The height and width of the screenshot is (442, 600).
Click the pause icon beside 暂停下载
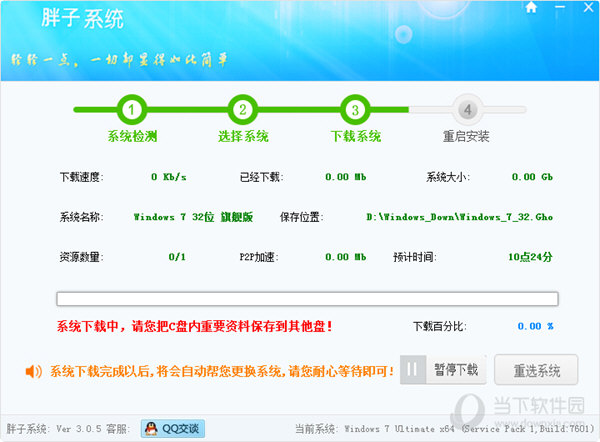[413, 370]
